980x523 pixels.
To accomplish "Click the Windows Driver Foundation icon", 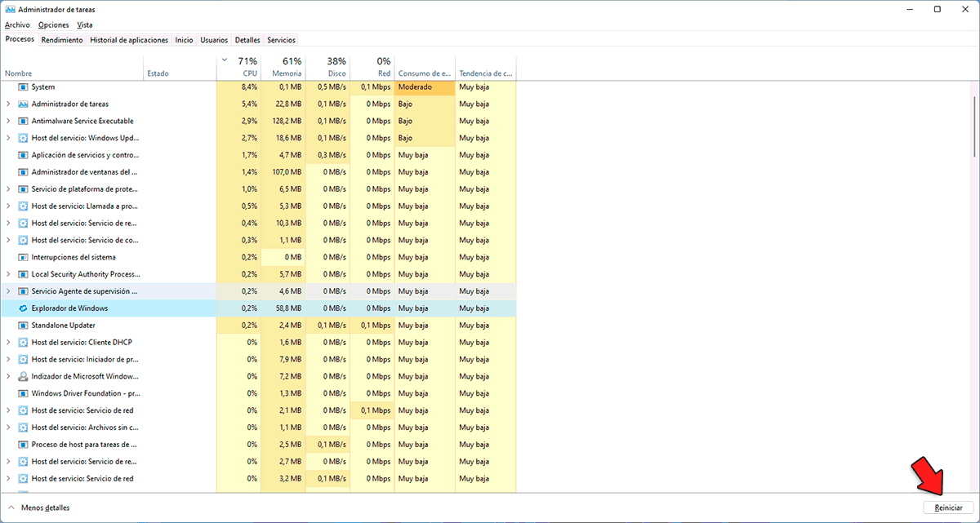I will [x=23, y=393].
